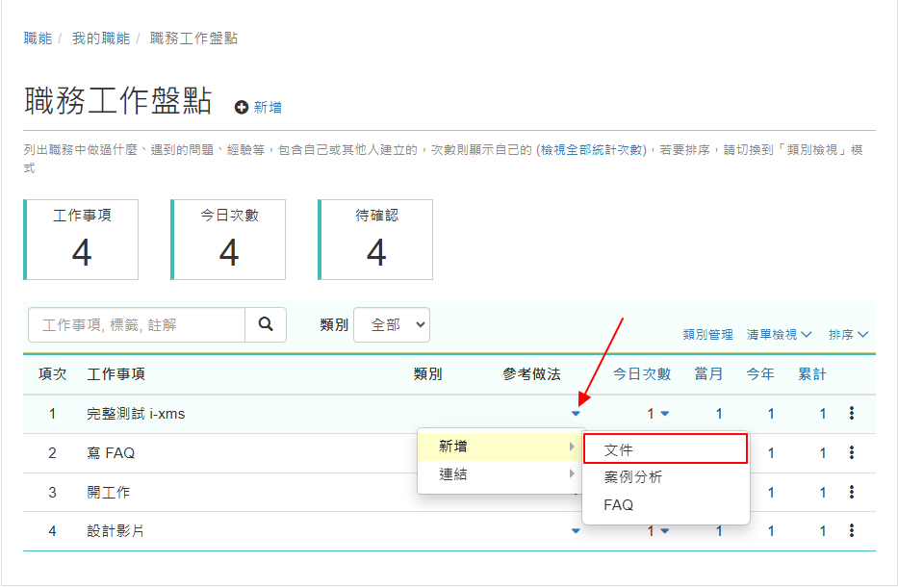Open today's count caret in 設計影片 row
Screen dimensions: 898x588
point(665,531)
